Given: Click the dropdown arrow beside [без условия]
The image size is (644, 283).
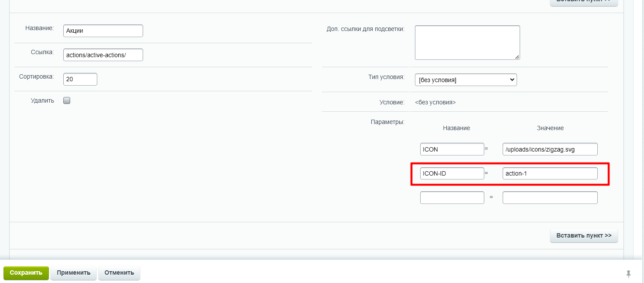Looking at the screenshot, I should [x=512, y=80].
